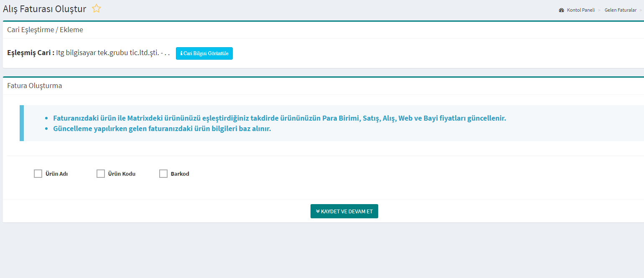Click the Barkod label text
Viewport: 644px width, 278px height.
[x=180, y=174]
